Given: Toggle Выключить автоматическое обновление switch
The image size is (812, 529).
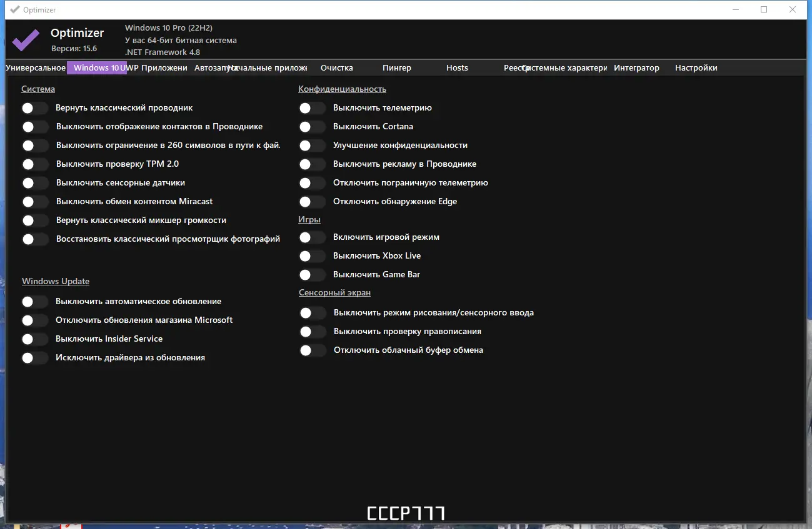Looking at the screenshot, I should click(x=35, y=302).
